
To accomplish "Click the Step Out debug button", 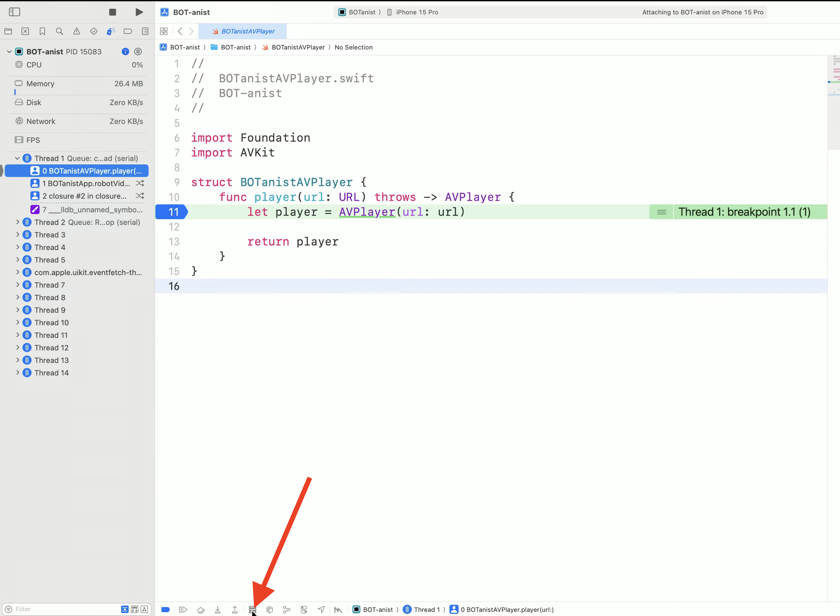I will tap(235, 610).
